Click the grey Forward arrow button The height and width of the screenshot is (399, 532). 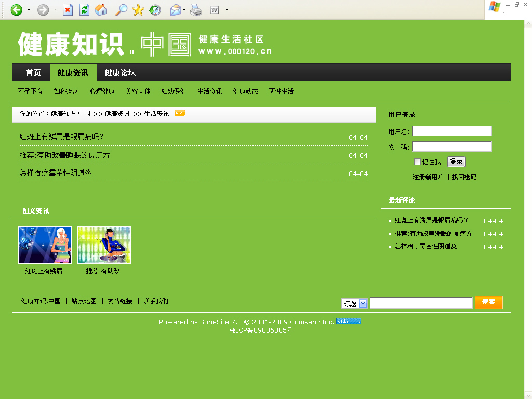[43, 10]
